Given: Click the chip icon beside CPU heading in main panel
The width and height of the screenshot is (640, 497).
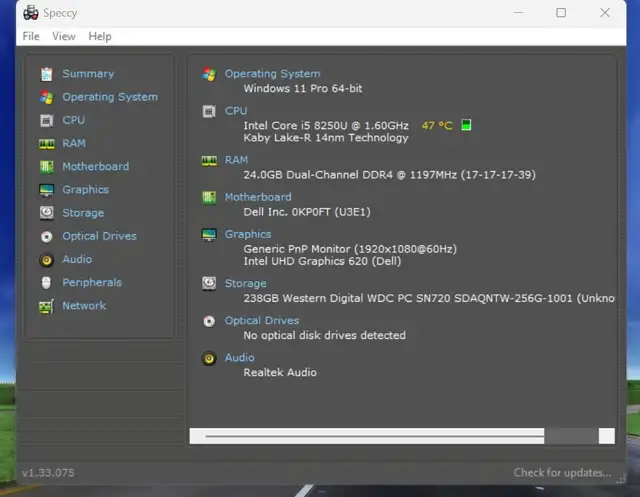Looking at the screenshot, I should (x=209, y=111).
